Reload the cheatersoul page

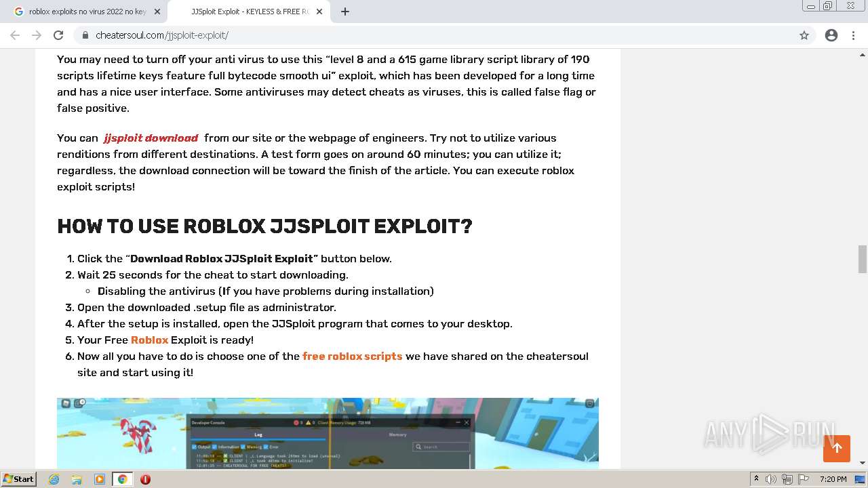coord(58,35)
